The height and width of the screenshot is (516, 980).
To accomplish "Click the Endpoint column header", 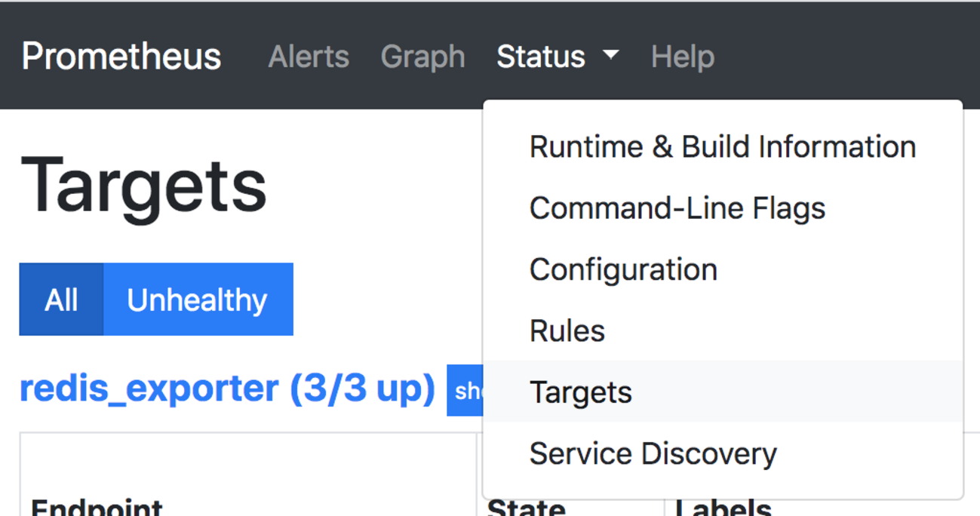I will [x=97, y=507].
